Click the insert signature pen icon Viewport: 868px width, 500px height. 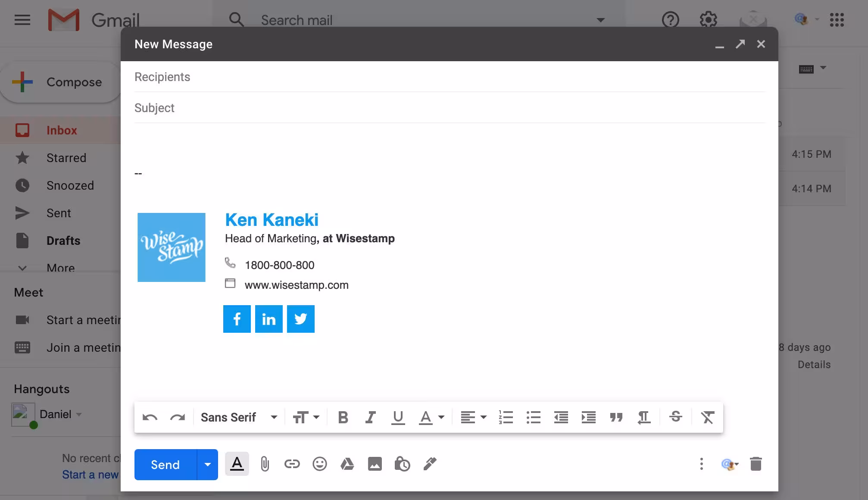point(430,464)
